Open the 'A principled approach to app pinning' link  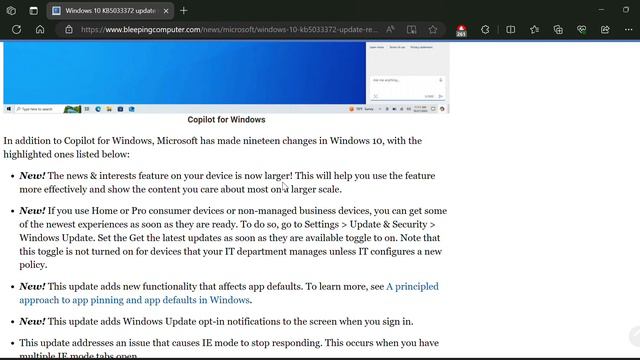coord(229,293)
